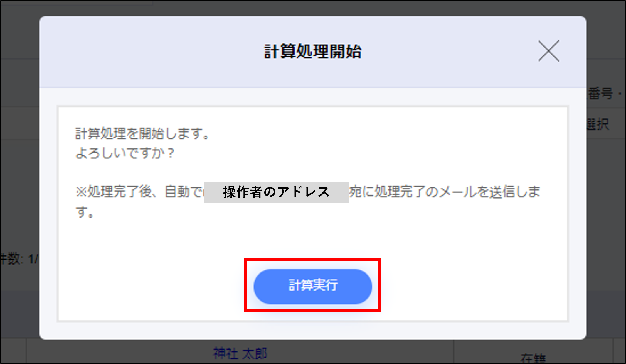Click the trailing す。 text line

[x=85, y=212]
